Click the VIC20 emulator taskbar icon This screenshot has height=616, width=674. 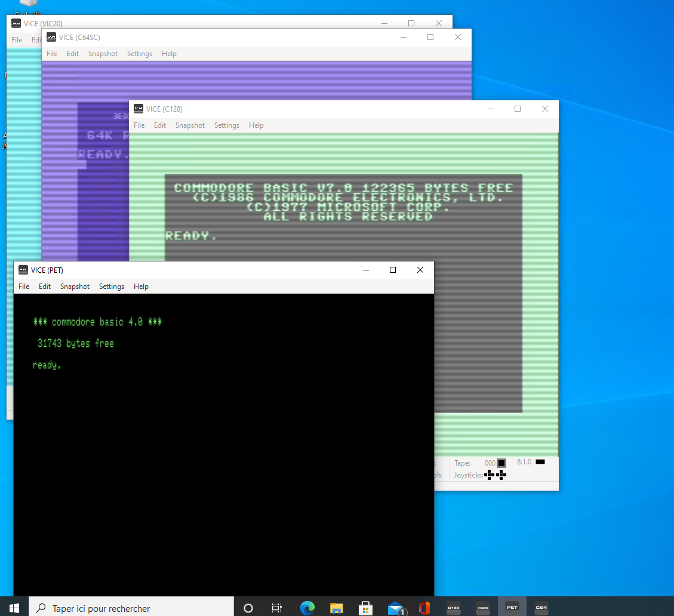(x=483, y=608)
